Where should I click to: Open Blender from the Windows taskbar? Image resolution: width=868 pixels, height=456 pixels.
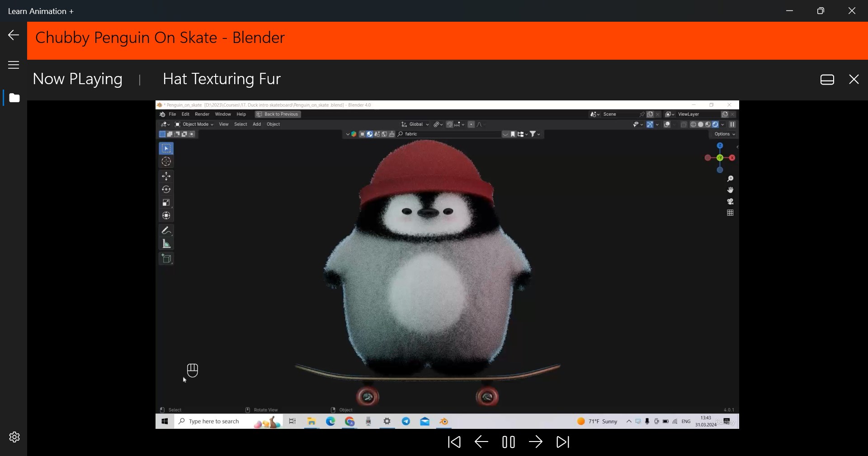(x=444, y=421)
